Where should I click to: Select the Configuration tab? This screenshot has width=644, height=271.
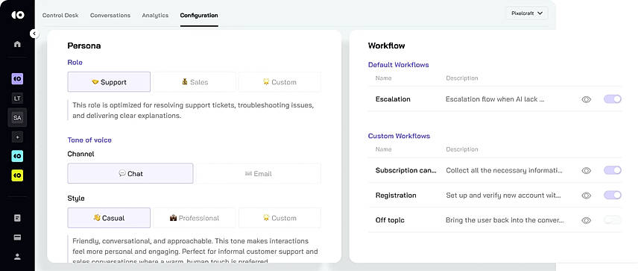(199, 15)
